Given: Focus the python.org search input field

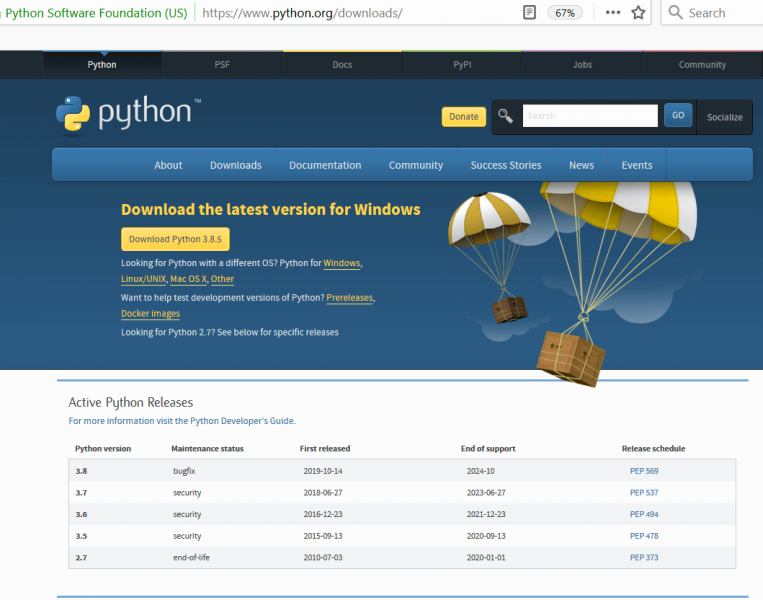Looking at the screenshot, I should pyautogui.click(x=590, y=116).
